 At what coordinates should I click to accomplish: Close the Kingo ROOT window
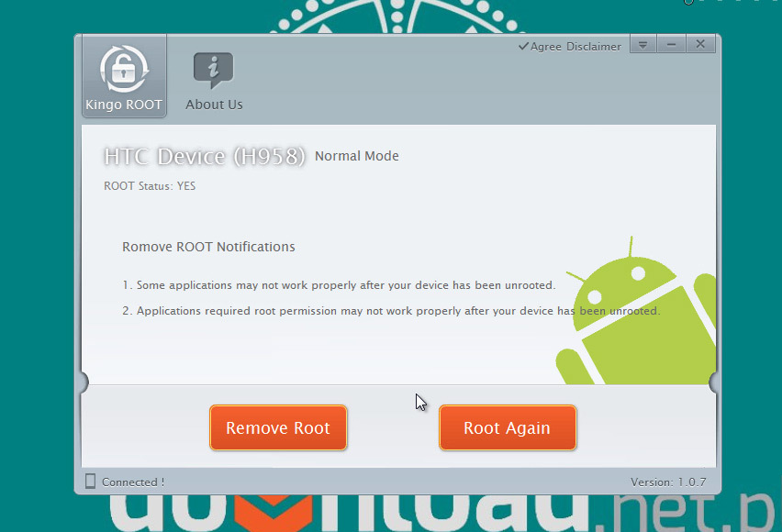pos(700,44)
